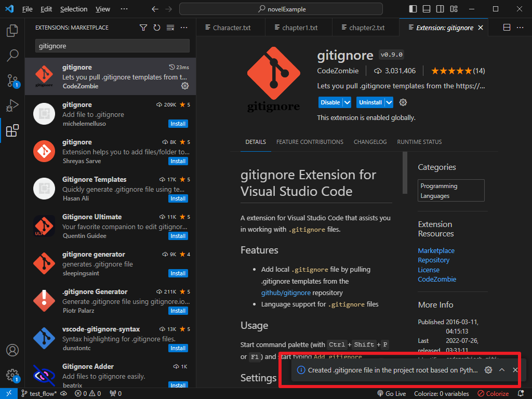Collapse the notification with the chevron
Screen dimensions: 532x399
click(x=502, y=370)
